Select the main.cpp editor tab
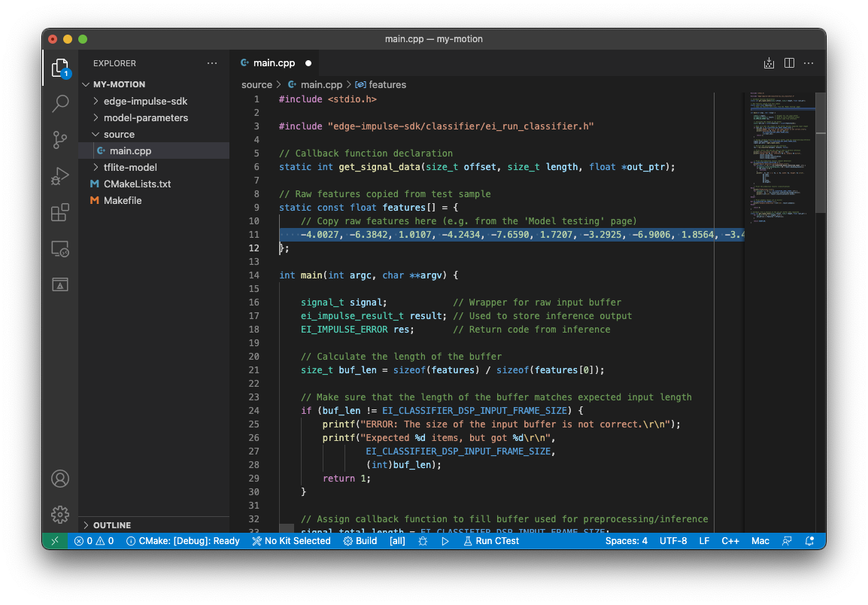The width and height of the screenshot is (868, 605). (274, 63)
